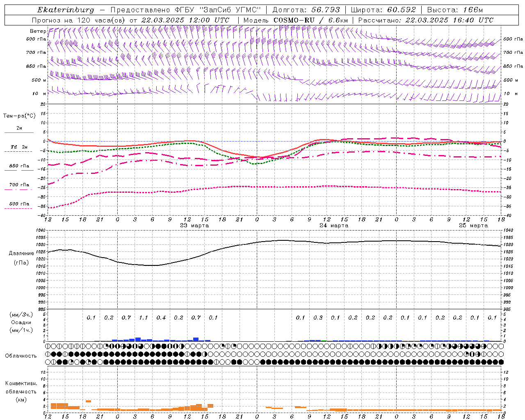The image size is (525, 420).
Task: Click the '0.3' precipitation value
Action: pyautogui.click(x=318, y=318)
